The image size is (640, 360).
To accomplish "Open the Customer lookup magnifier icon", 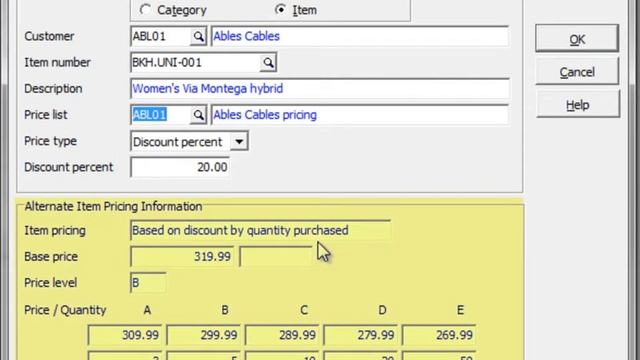I will coord(198,36).
